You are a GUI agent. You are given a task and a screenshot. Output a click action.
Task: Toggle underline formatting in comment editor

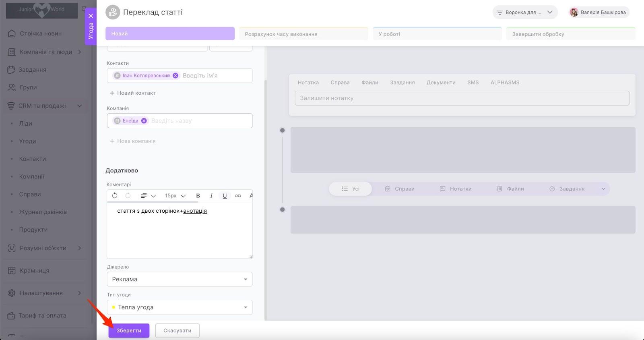click(x=225, y=196)
